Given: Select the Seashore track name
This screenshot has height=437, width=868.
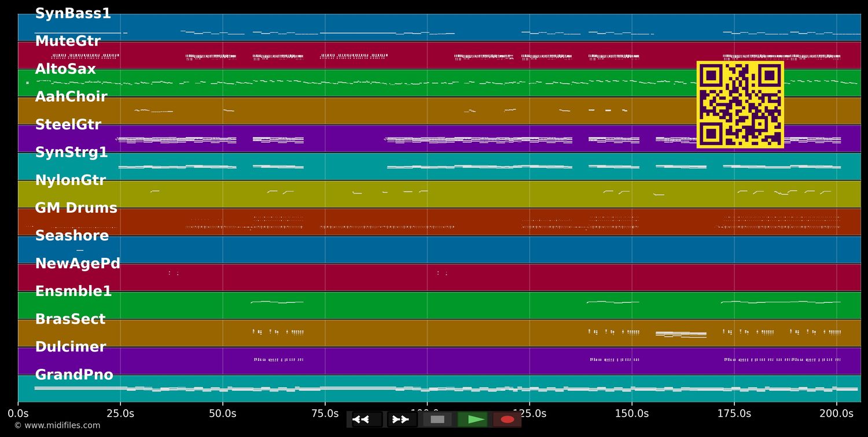Looking at the screenshot, I should point(72,235).
